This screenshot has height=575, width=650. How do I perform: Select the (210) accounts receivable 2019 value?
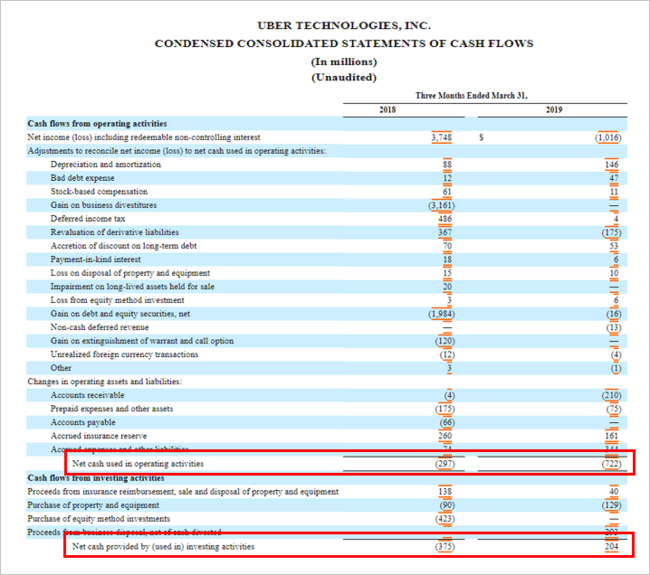click(x=611, y=395)
